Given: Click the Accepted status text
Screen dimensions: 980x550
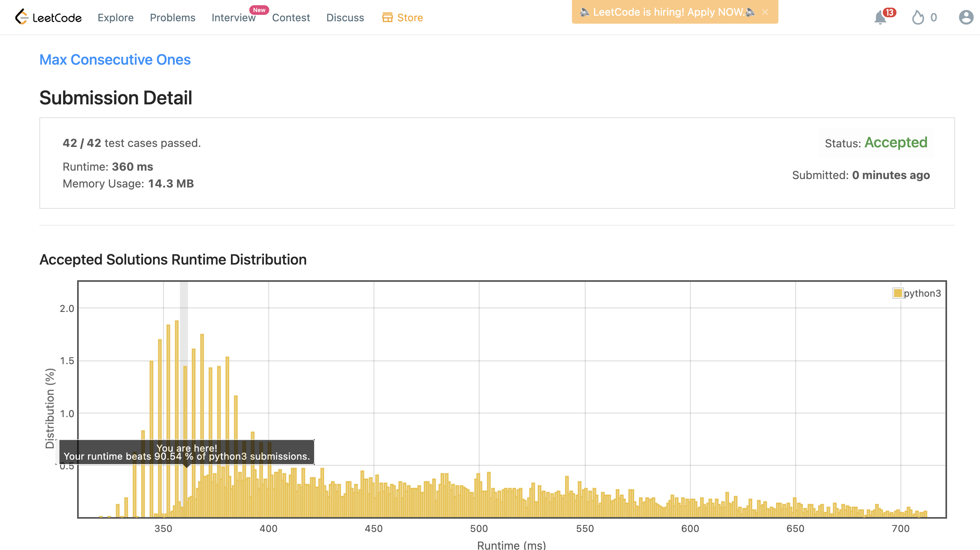Looking at the screenshot, I should [896, 143].
